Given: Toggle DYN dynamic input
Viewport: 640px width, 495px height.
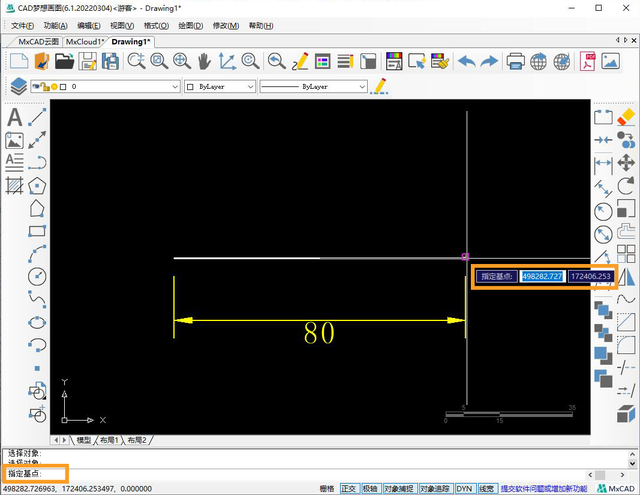Looking at the screenshot, I should click(x=464, y=488).
